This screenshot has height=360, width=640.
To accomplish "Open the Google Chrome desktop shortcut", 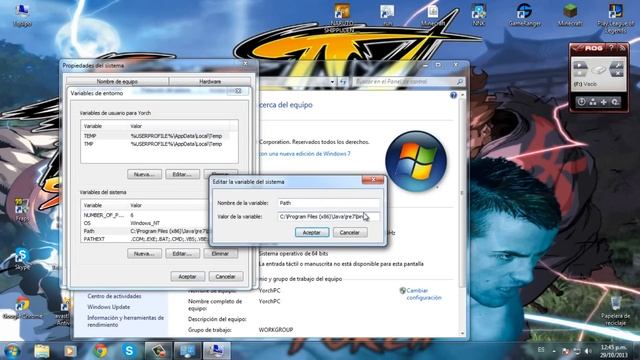I will (x=22, y=308).
